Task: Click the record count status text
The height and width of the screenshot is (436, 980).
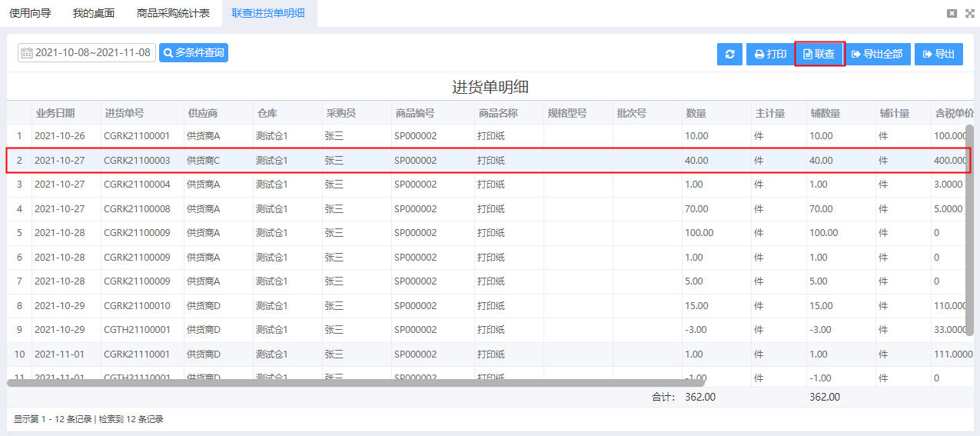Action: [88, 420]
